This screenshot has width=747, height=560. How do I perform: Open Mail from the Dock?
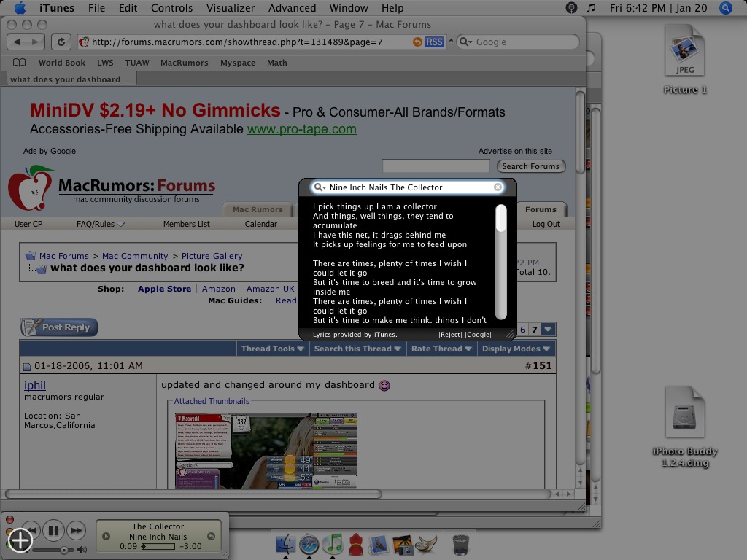pyautogui.click(x=379, y=544)
